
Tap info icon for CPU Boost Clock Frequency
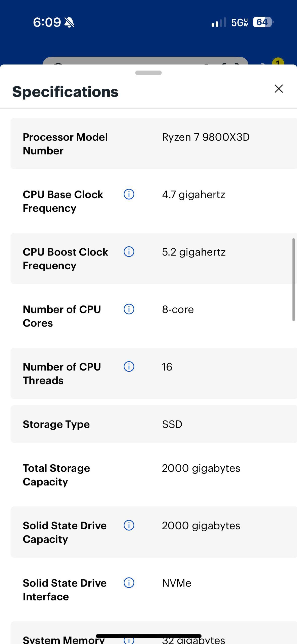pyautogui.click(x=129, y=252)
